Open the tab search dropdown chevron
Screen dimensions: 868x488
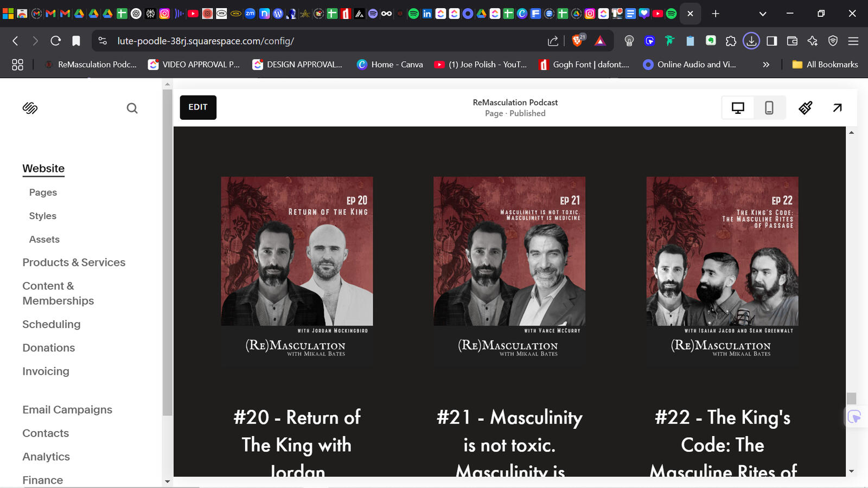click(763, 14)
